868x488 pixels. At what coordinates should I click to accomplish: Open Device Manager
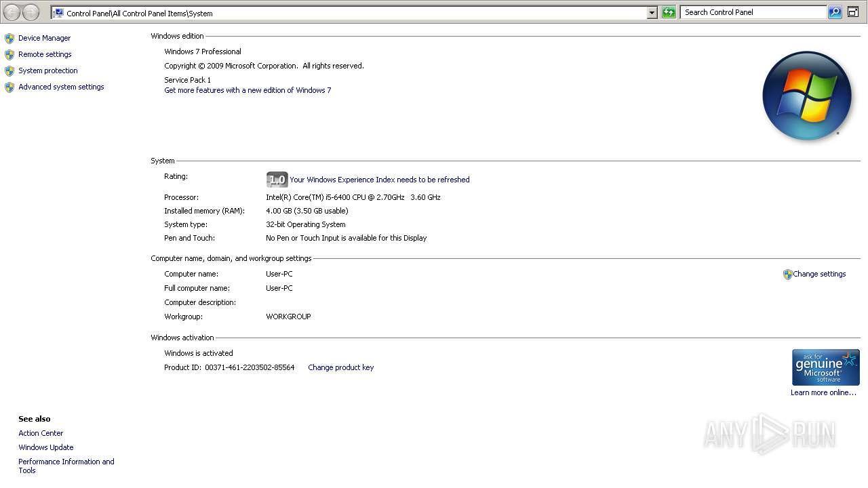coord(44,38)
